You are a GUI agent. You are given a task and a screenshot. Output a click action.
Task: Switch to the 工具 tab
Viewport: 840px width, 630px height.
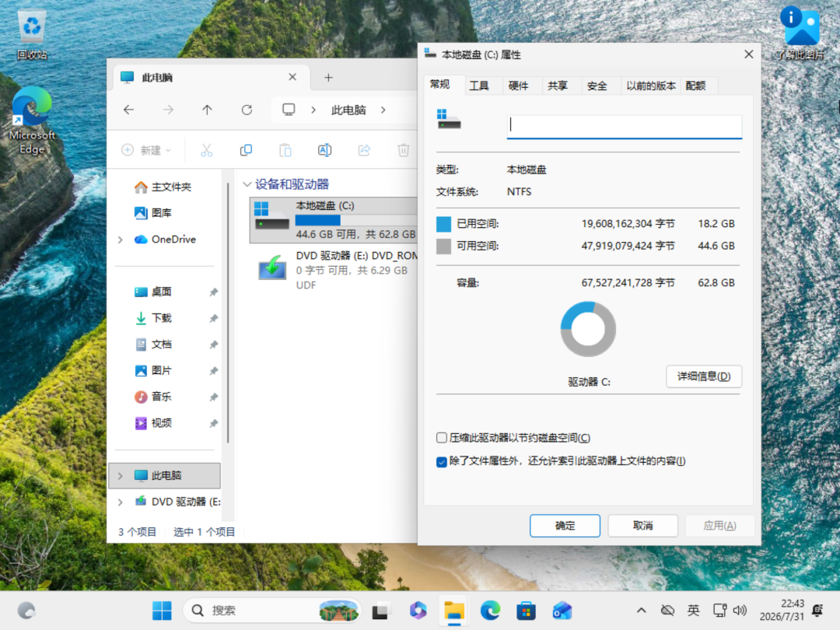(479, 86)
